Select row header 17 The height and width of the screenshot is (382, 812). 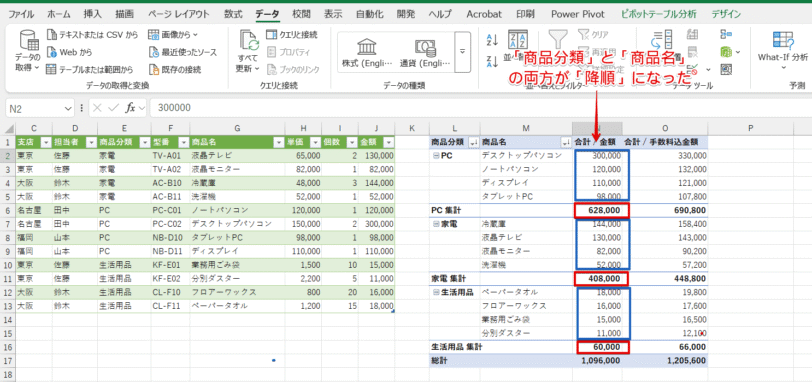click(8, 360)
